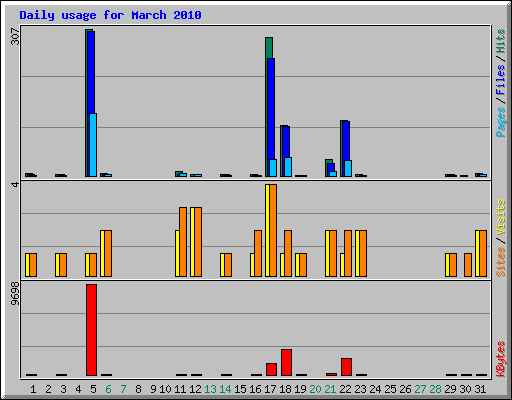Screen dimensions: 512x400
Task: Click day label 25 on the x-axis
Action: (x=390, y=389)
